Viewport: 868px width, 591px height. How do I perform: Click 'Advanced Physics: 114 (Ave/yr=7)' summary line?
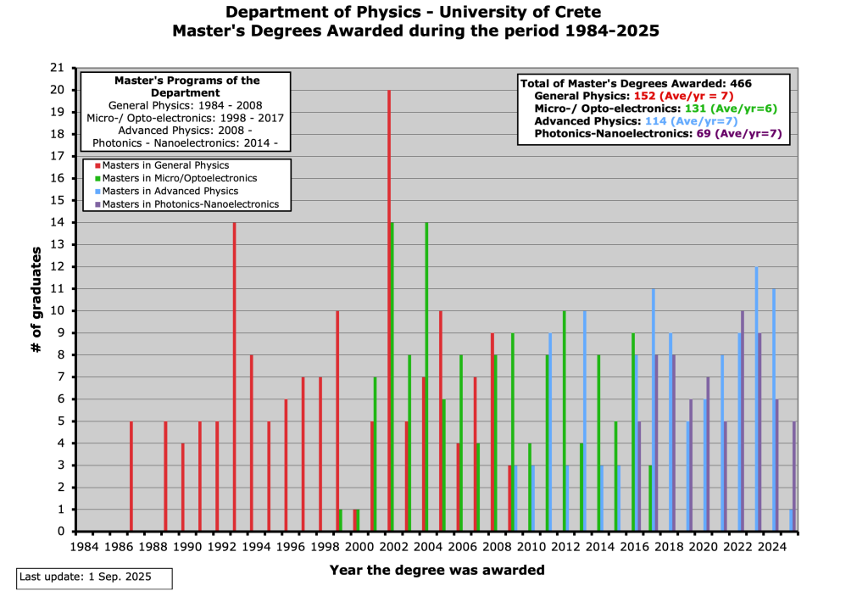pyautogui.click(x=636, y=120)
